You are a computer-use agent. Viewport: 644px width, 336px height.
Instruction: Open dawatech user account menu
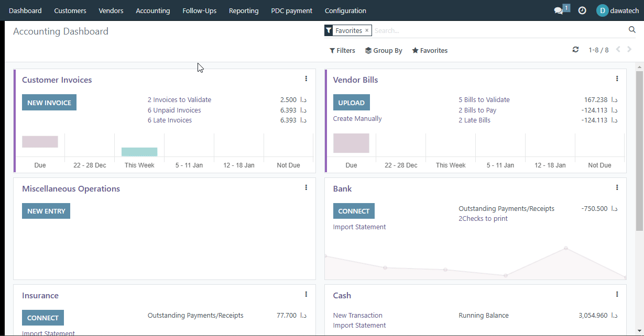(617, 10)
